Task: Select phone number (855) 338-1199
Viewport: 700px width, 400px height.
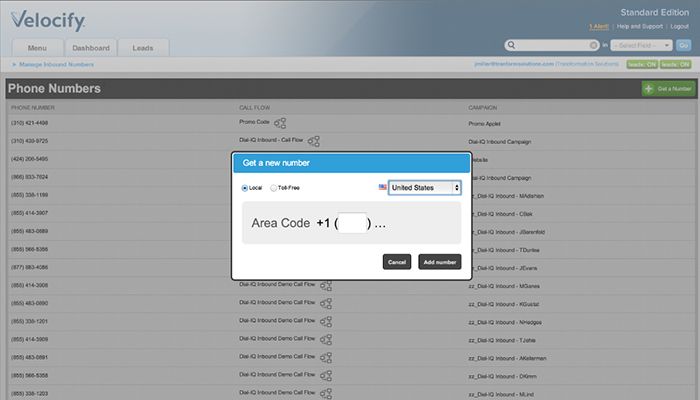Action: pyautogui.click(x=29, y=195)
